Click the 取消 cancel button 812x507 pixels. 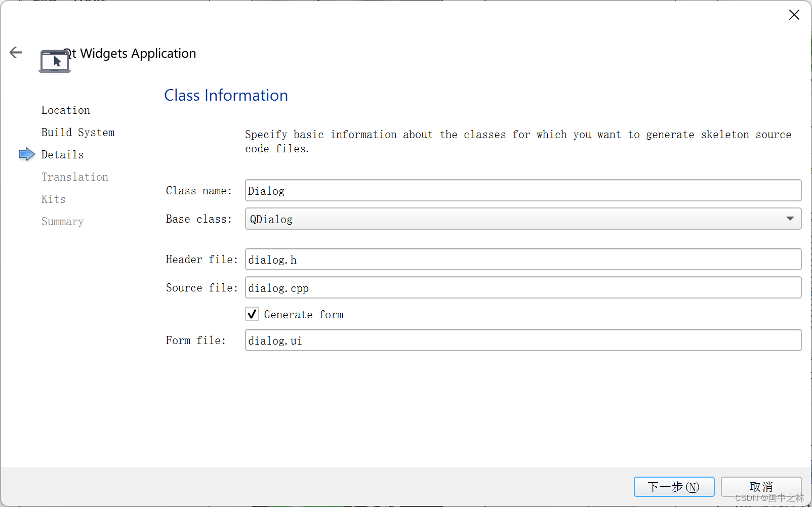click(761, 487)
